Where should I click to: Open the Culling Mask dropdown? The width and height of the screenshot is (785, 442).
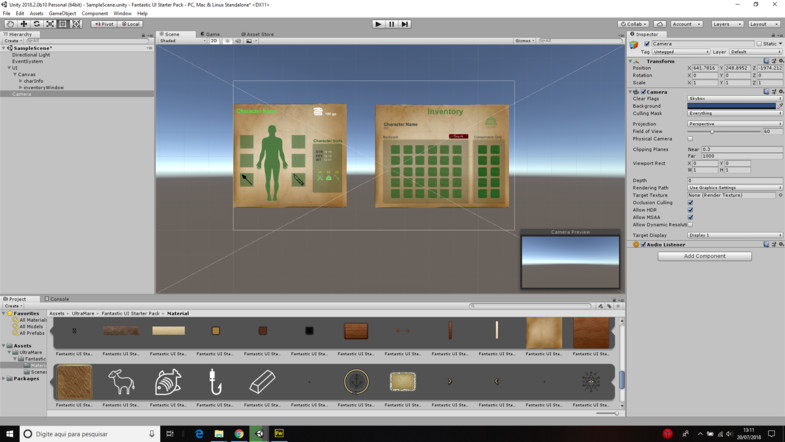point(734,113)
